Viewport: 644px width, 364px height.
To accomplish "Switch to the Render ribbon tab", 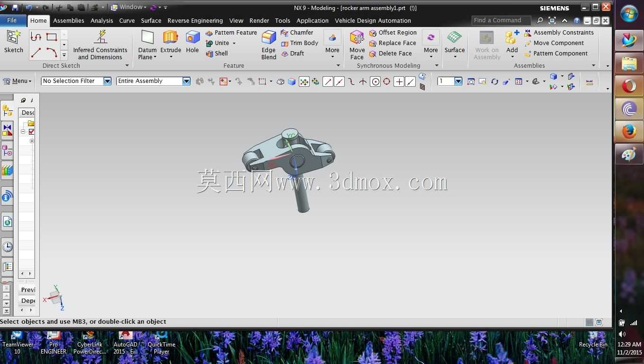I will coord(259,20).
